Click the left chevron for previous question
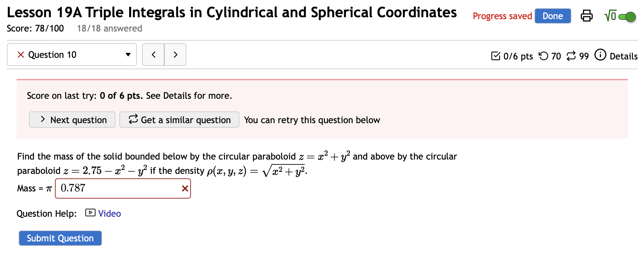Image resolution: width=644 pixels, height=258 pixels. (x=153, y=55)
